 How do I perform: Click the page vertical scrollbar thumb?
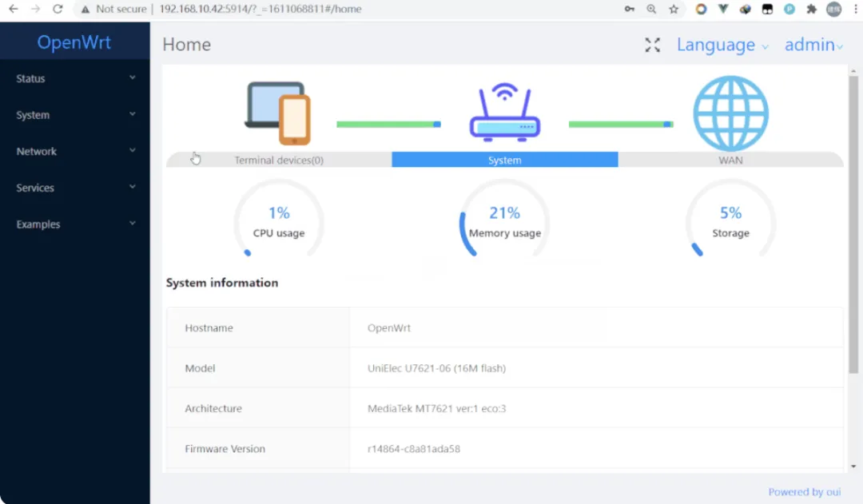[853, 224]
